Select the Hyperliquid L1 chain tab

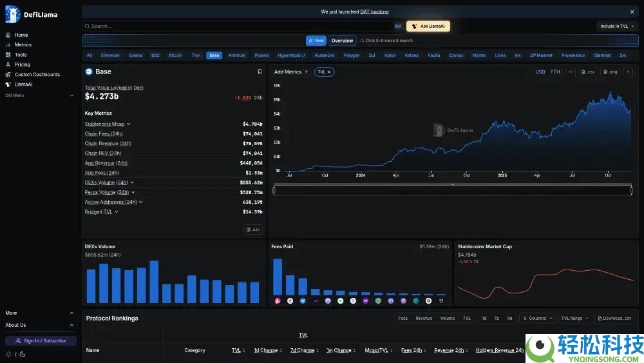point(292,55)
